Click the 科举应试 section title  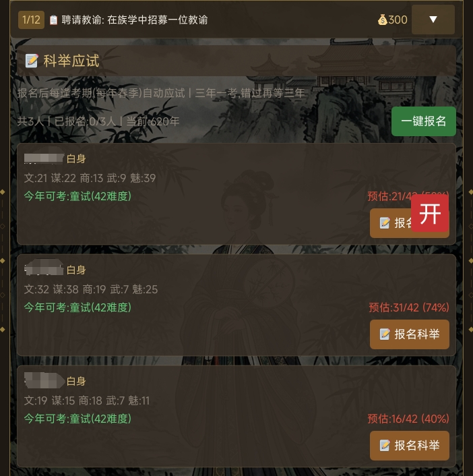pos(71,61)
